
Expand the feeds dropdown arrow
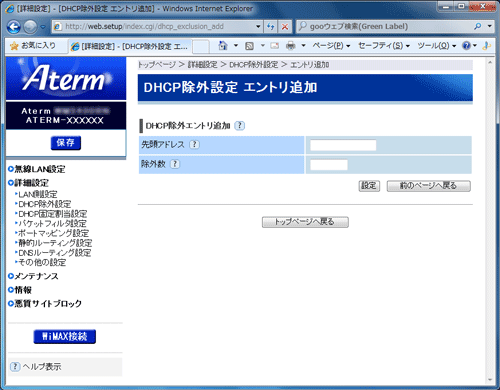[x=262, y=46]
